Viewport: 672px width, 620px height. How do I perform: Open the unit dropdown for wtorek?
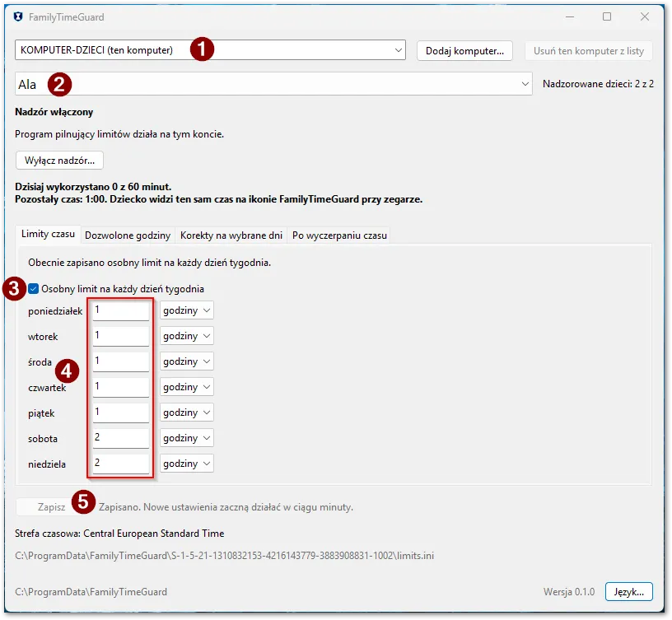click(186, 335)
